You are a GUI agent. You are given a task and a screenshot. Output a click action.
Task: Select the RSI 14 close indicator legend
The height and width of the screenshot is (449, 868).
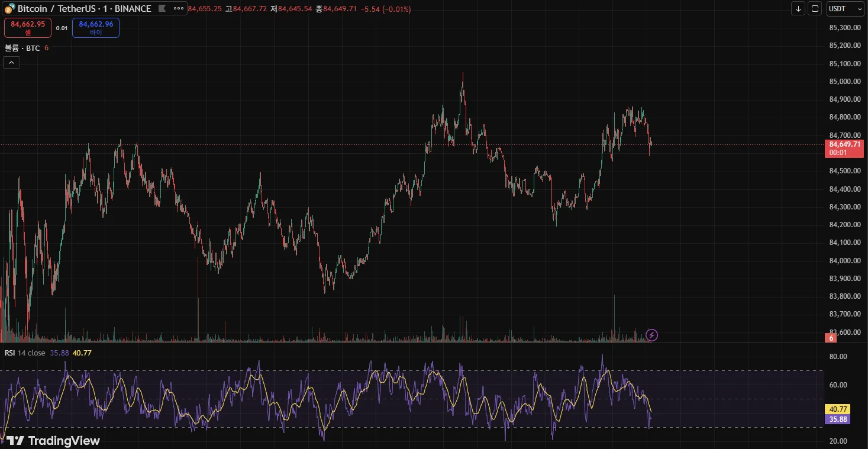tap(24, 353)
